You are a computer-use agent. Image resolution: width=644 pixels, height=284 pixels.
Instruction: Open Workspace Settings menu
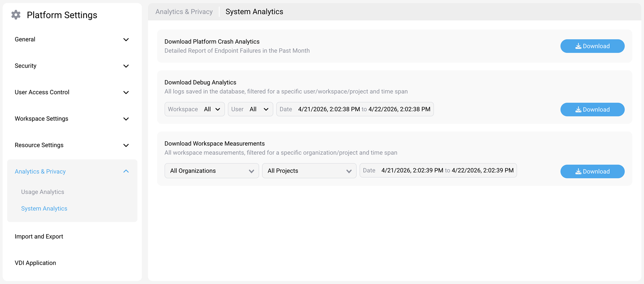click(42, 119)
